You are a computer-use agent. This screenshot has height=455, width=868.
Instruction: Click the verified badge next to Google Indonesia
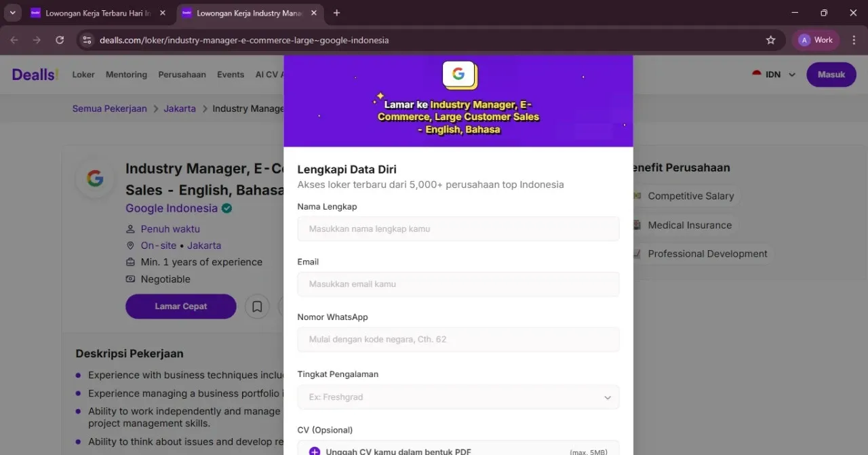click(x=226, y=208)
